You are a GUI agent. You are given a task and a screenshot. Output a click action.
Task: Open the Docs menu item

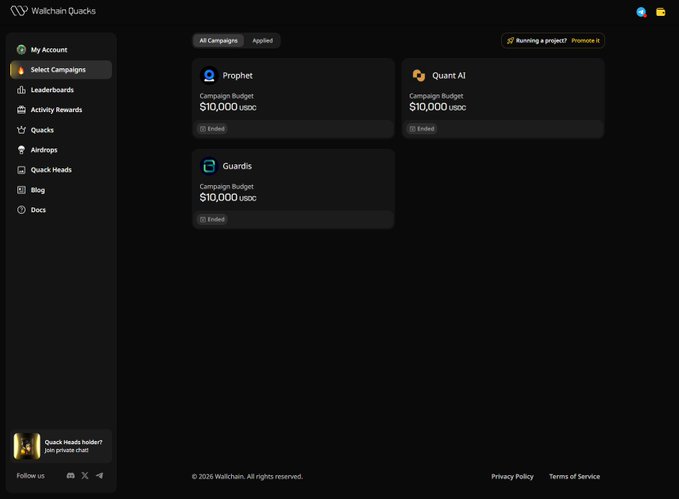[61, 210]
